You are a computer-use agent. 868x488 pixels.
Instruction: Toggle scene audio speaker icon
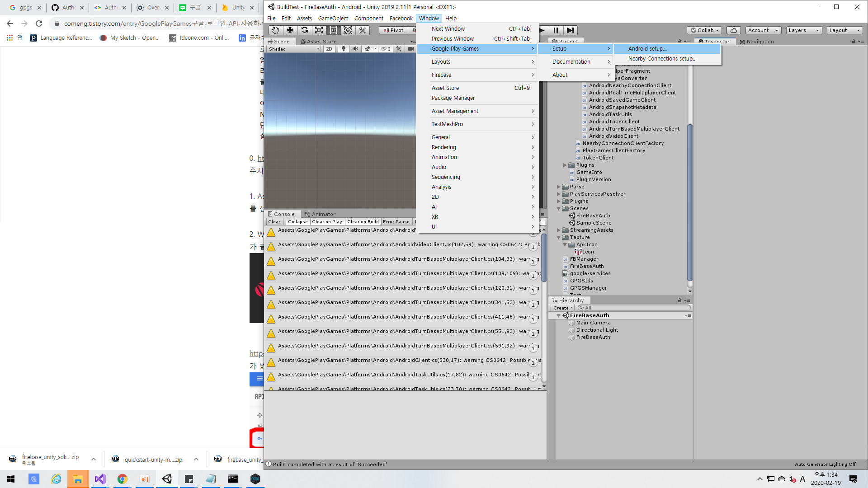[x=355, y=49]
